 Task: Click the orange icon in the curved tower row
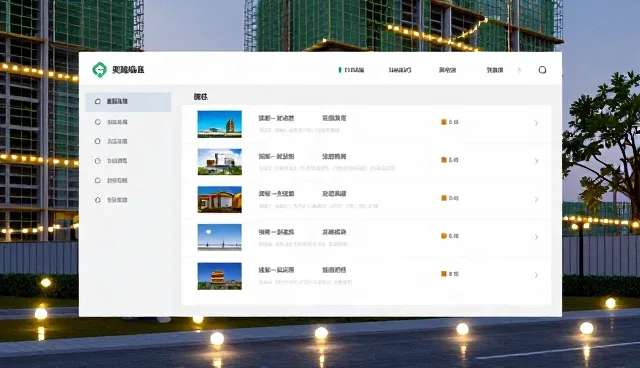444,122
